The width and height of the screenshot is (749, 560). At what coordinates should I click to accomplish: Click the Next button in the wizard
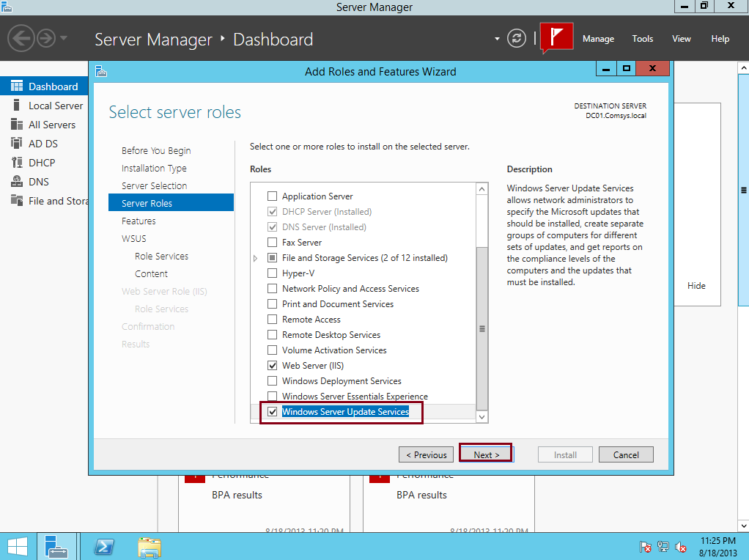point(484,454)
